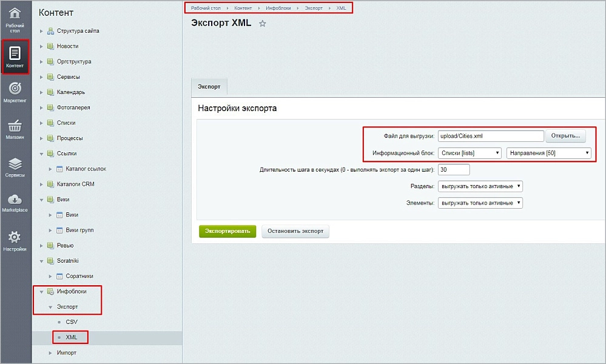
Task: Open the Списки [lists] type dropdown
Action: (x=470, y=153)
